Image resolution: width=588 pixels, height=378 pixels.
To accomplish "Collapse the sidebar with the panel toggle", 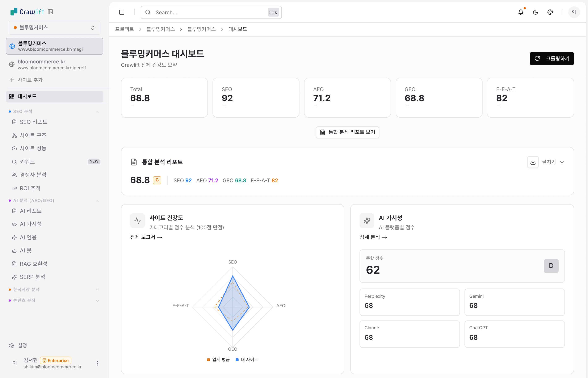I will (122, 12).
